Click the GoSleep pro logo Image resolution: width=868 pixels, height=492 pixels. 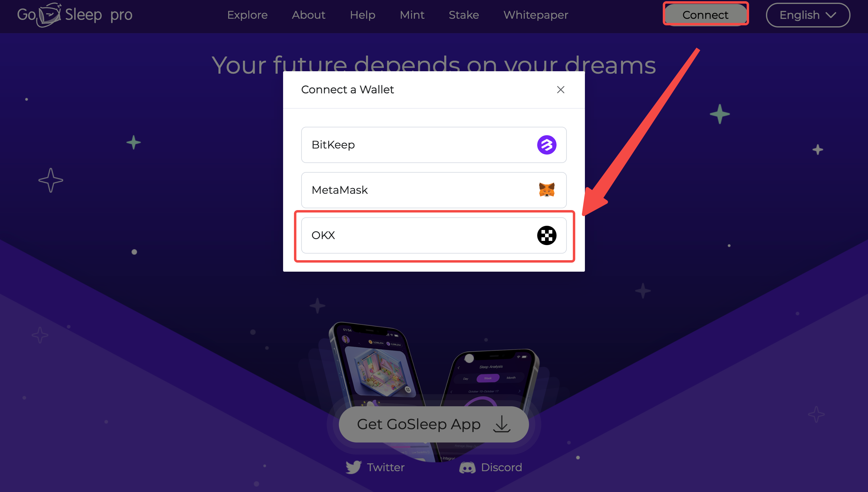[x=75, y=15]
